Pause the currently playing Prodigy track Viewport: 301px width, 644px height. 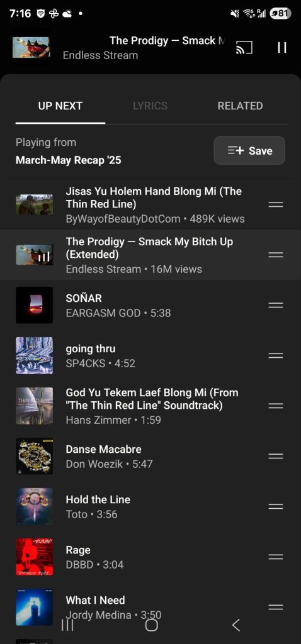281,48
